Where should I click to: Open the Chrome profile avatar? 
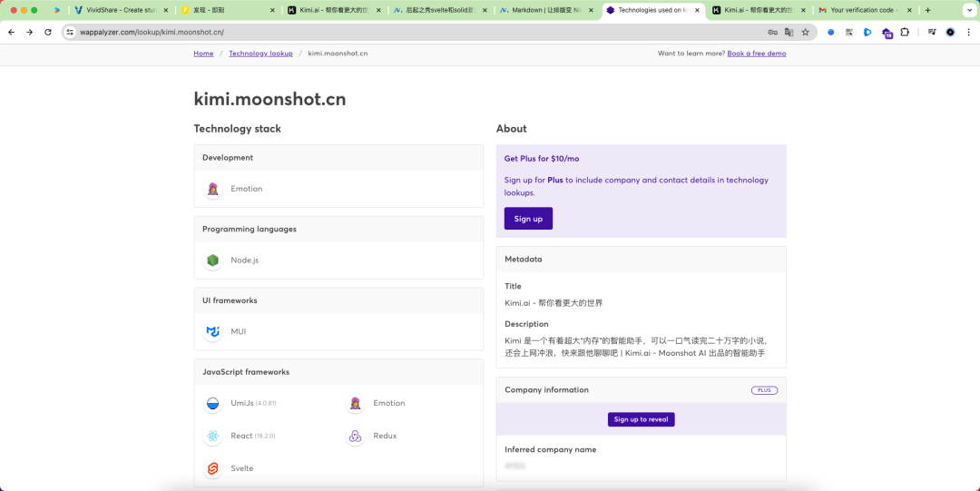(951, 32)
